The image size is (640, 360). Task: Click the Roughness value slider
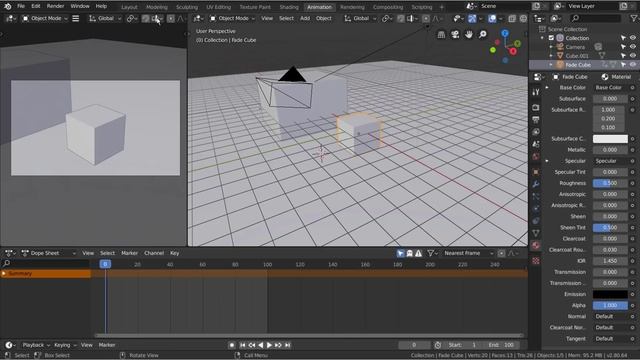point(610,183)
